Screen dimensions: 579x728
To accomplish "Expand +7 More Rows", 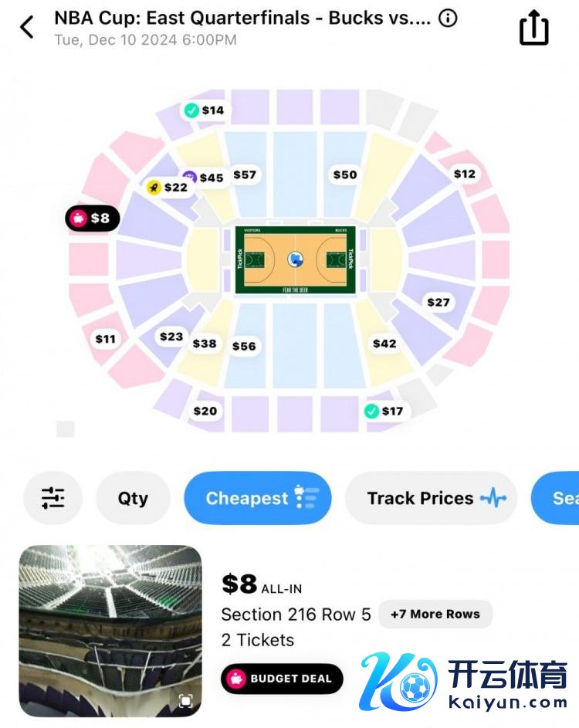I will pos(435,615).
